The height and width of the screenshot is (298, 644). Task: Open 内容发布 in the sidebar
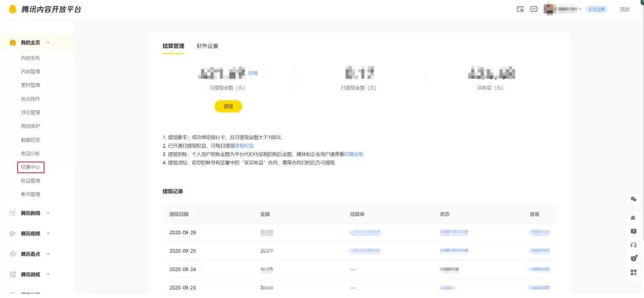30,58
